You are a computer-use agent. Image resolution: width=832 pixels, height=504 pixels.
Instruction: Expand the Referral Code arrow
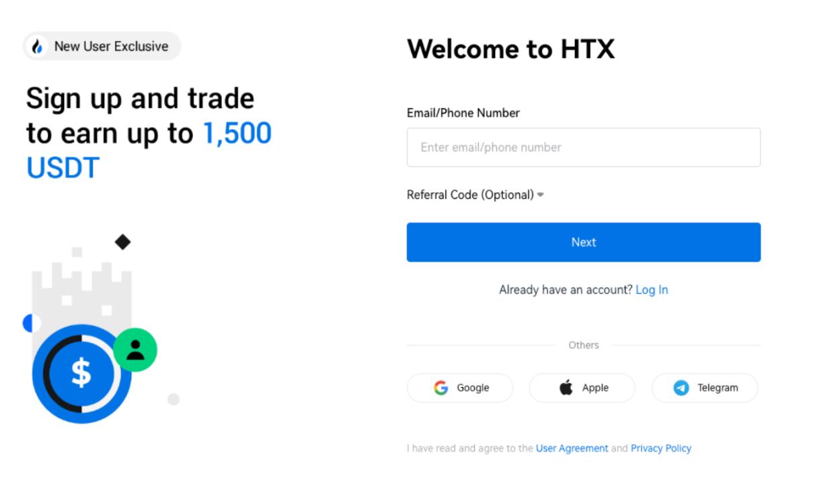click(x=541, y=196)
